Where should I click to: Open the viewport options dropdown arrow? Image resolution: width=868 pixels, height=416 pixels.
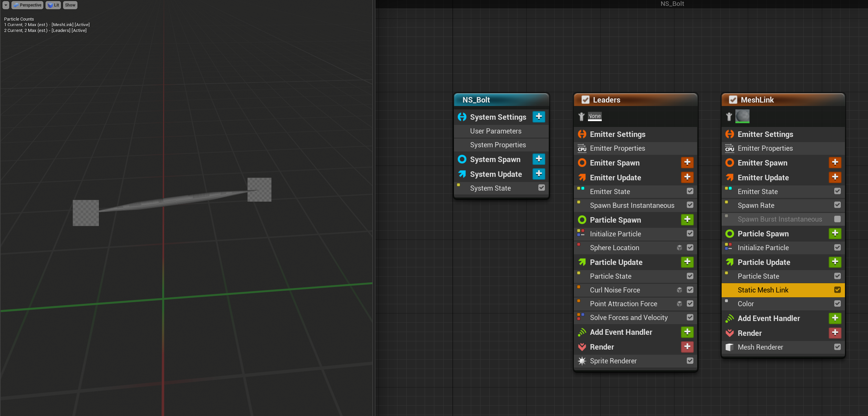[6, 5]
